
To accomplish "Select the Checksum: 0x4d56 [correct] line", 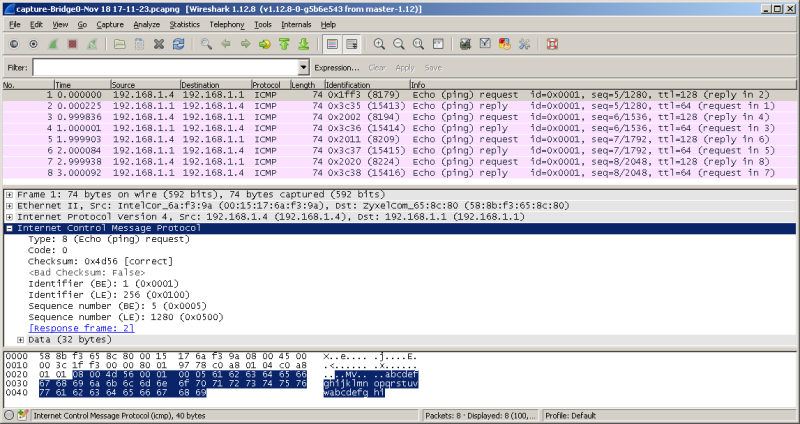I will [101, 261].
